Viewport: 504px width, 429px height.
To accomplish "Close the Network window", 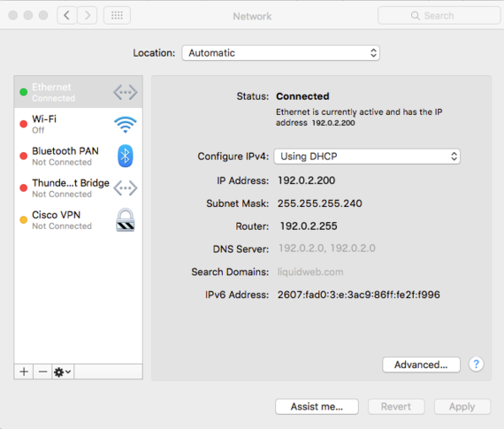I will 13,15.
